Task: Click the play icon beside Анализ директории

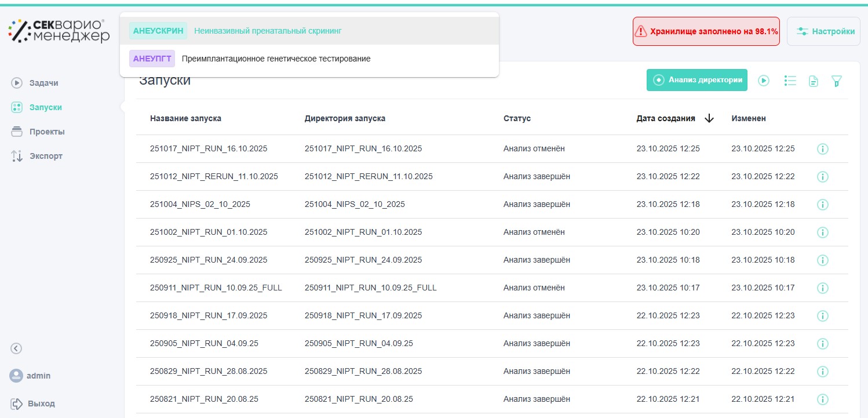Action: 764,81
